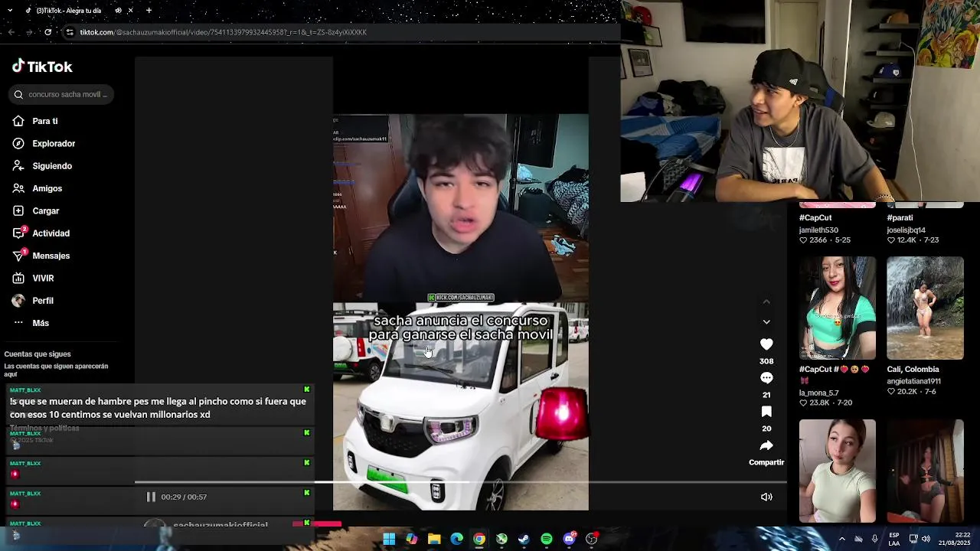The height and width of the screenshot is (551, 980).
Task: Open la_mona_5.7 video thumbnail
Action: click(838, 308)
